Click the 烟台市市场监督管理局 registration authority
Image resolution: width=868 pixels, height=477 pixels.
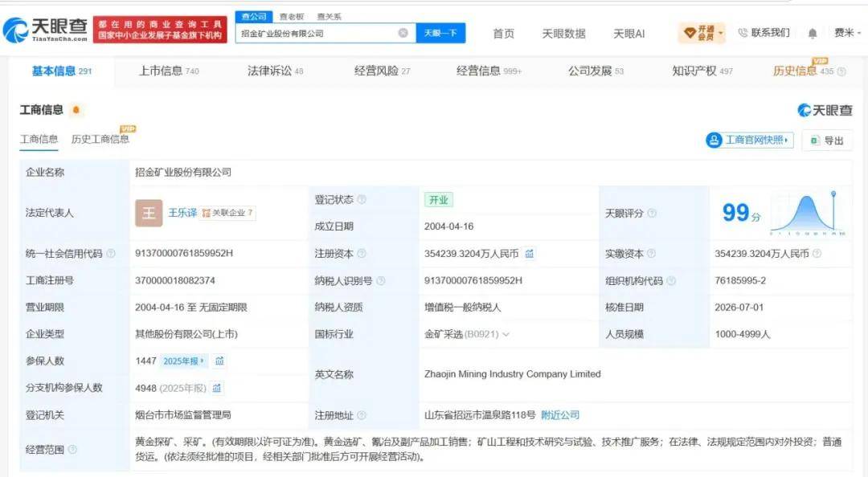click(x=182, y=415)
